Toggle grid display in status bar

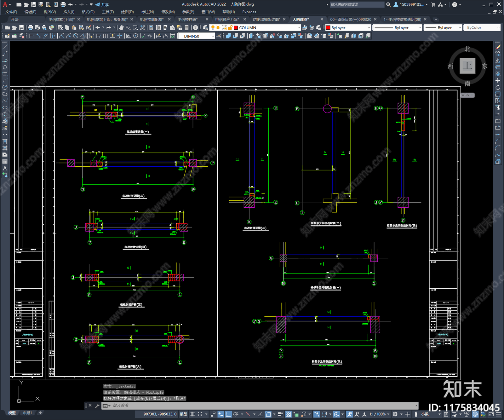click(x=192, y=414)
